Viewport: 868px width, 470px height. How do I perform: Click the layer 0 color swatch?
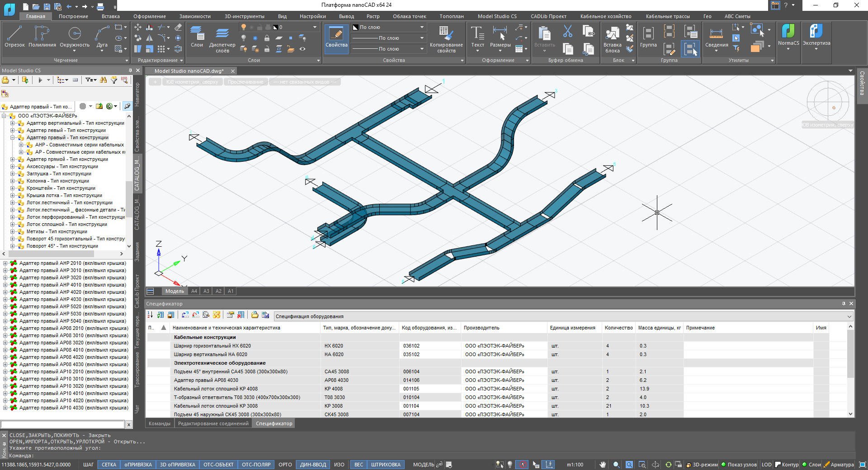[x=275, y=27]
